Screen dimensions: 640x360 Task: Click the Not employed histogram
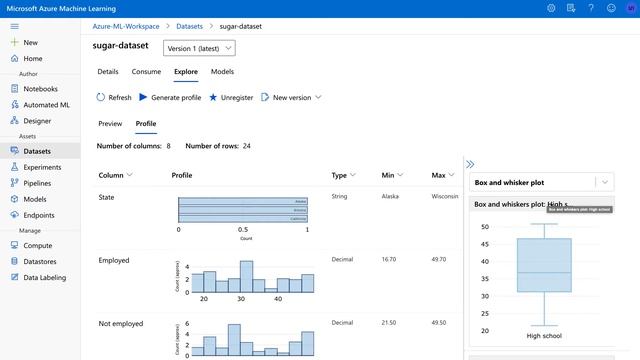pos(253,340)
